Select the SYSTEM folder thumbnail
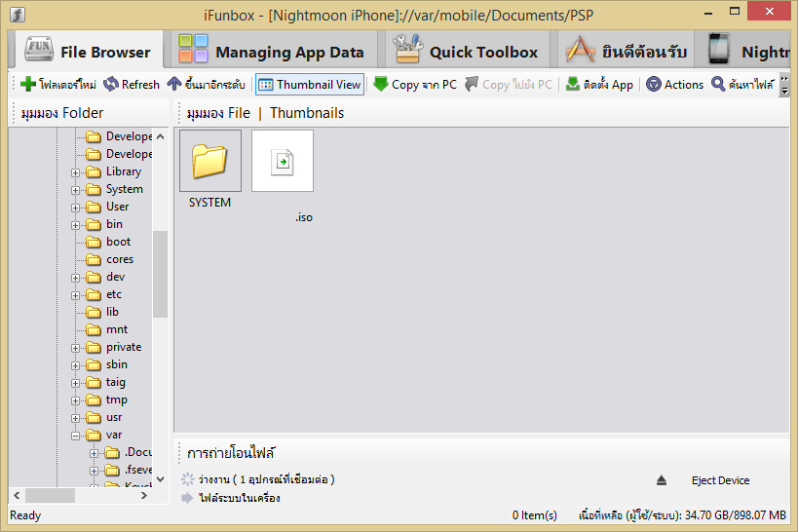This screenshot has width=798, height=532. pyautogui.click(x=210, y=170)
